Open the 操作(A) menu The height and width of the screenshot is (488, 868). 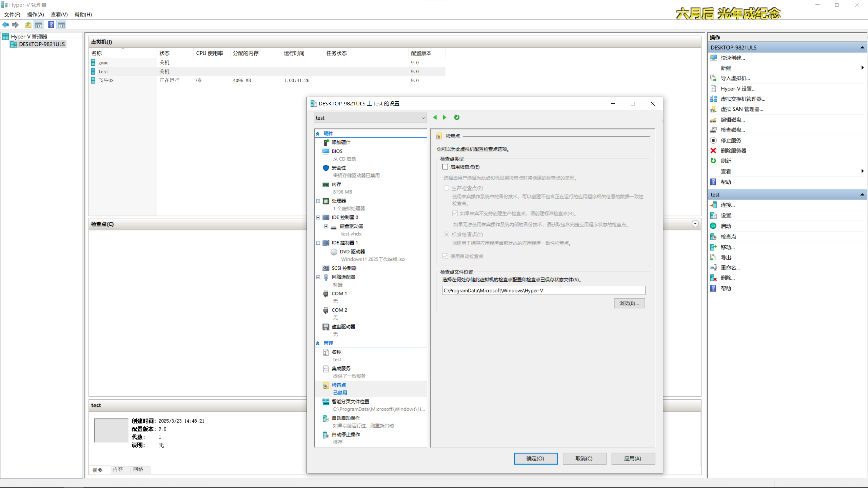point(36,15)
